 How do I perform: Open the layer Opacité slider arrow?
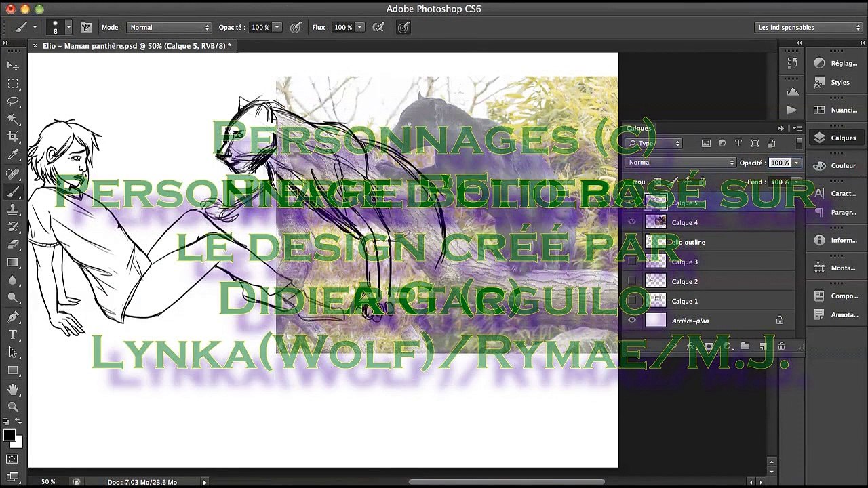coord(796,163)
